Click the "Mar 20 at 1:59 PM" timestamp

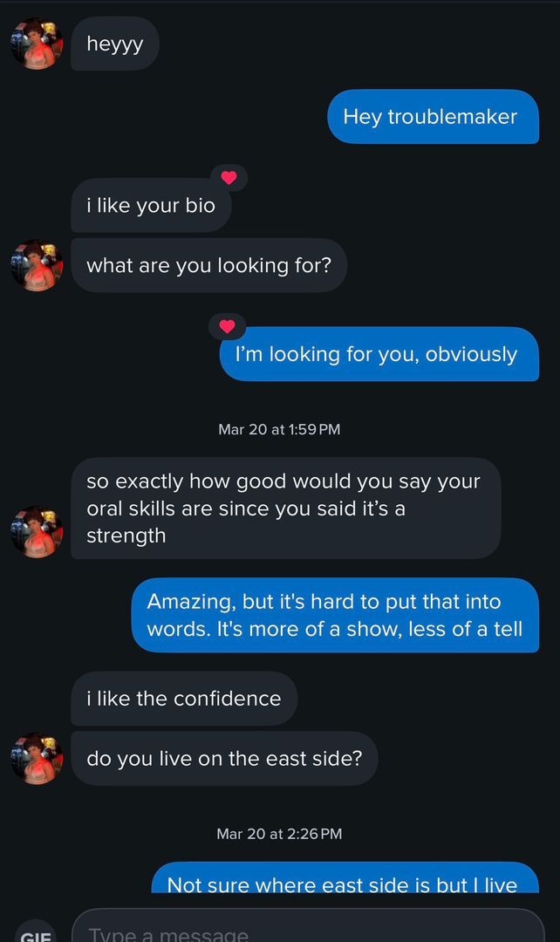point(279,429)
